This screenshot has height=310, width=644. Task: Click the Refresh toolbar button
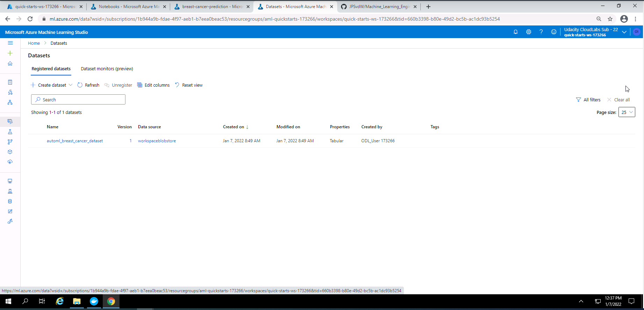tap(88, 85)
